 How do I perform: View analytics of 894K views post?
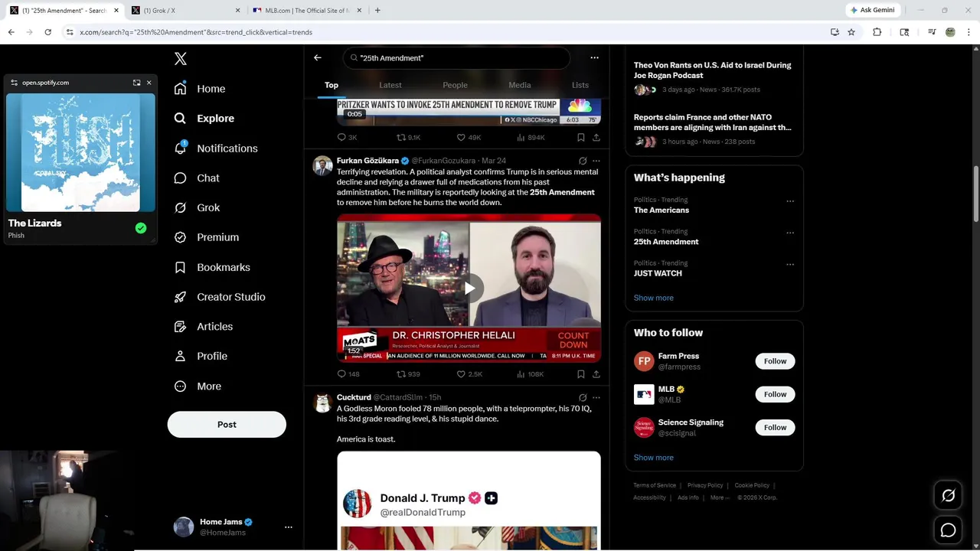[531, 138]
